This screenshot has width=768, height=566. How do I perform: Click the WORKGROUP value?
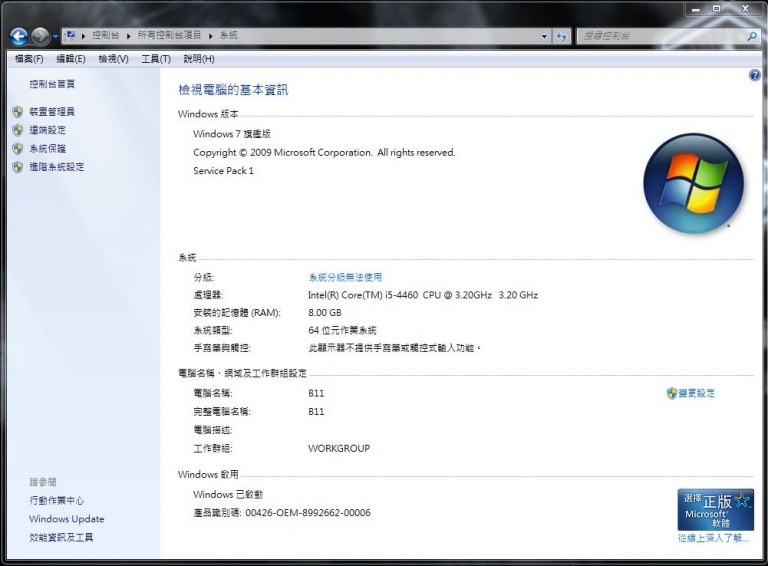tap(339, 448)
